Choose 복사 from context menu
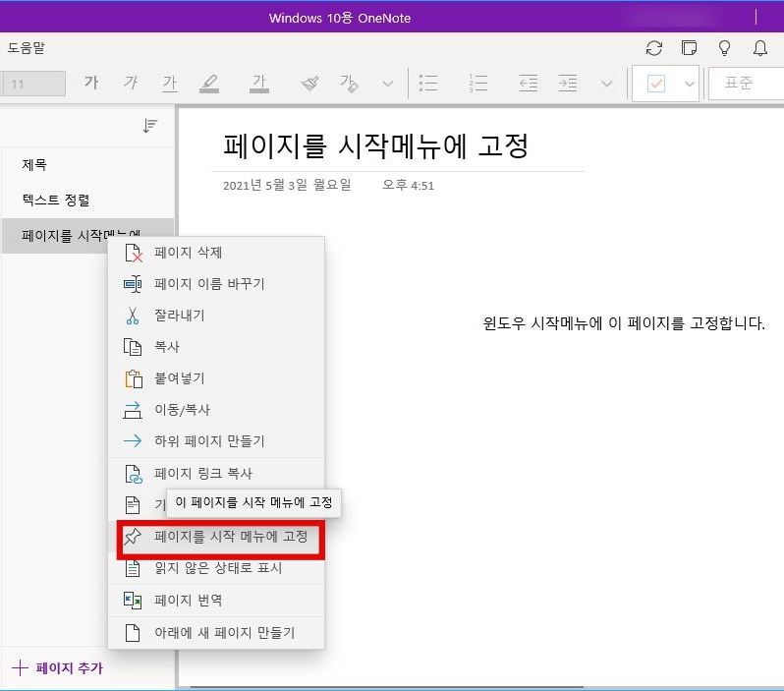The width and height of the screenshot is (784, 691). pyautogui.click(x=216, y=347)
